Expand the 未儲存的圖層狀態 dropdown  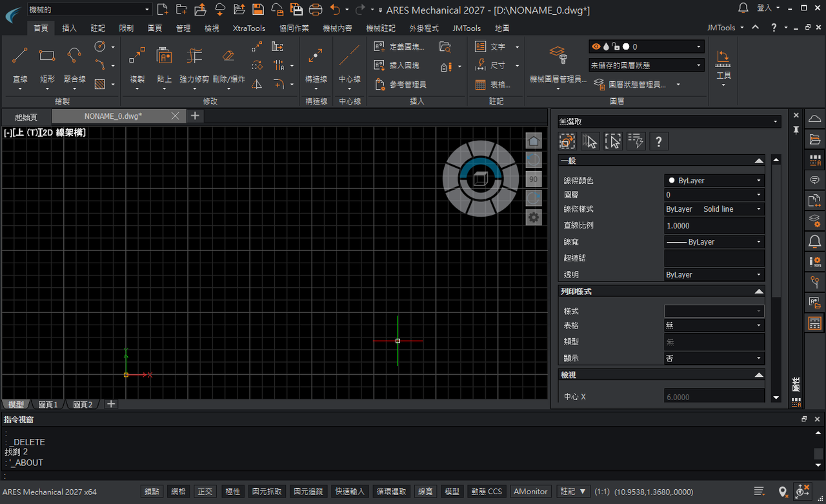coord(646,65)
